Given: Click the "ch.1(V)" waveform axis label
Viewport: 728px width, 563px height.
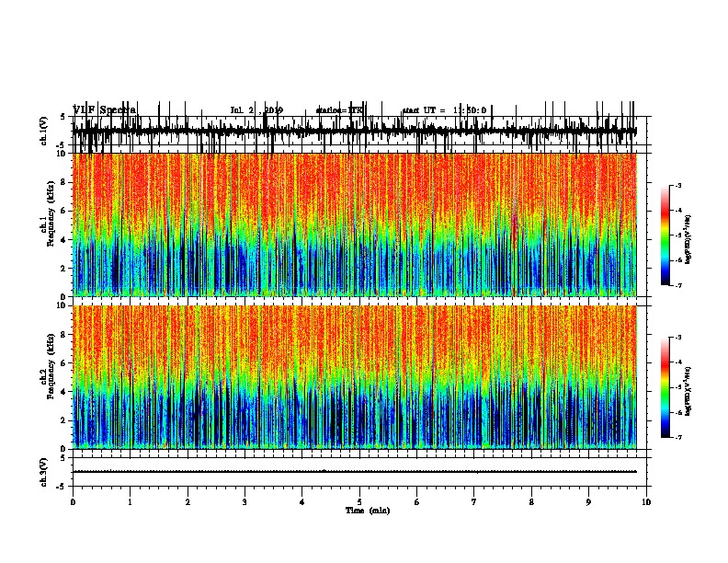Looking at the screenshot, I should (44, 131).
